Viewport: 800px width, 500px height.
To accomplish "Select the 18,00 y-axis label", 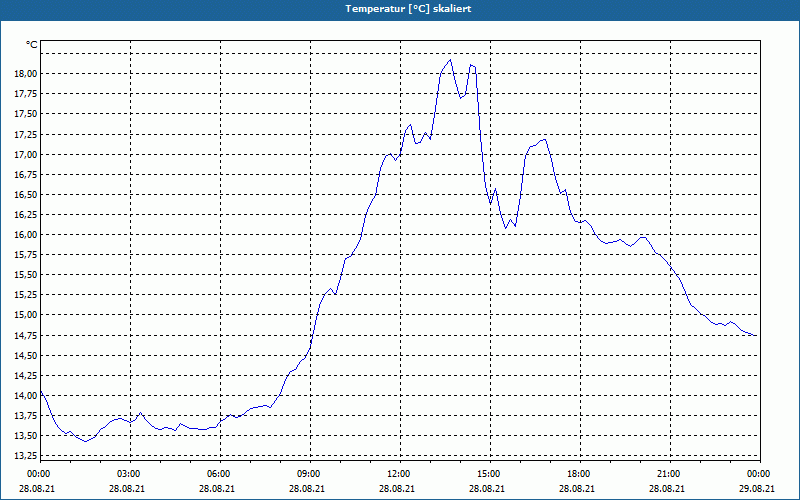I will coord(24,73).
